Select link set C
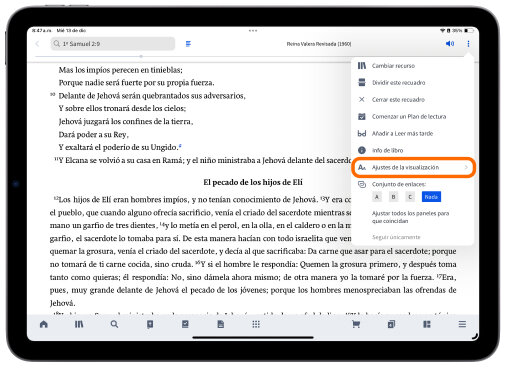506x368 pixels. click(410, 197)
